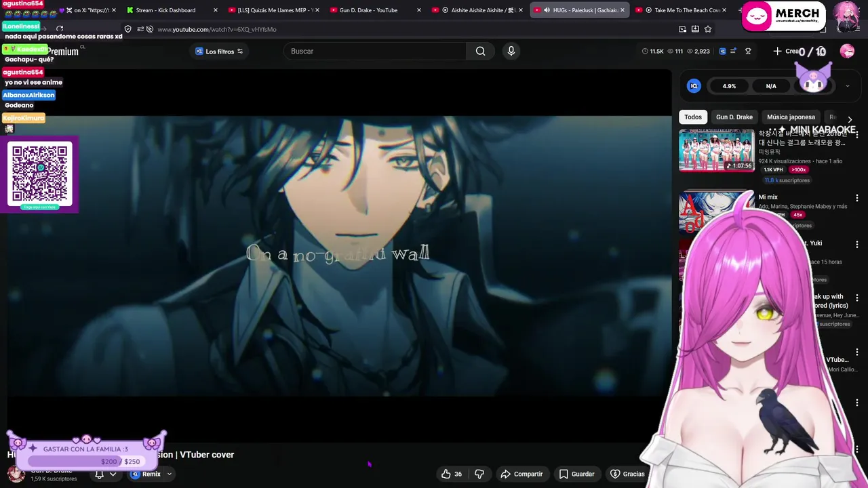868x488 pixels.
Task: Click the shield icon in the address bar
Action: [x=127, y=29]
